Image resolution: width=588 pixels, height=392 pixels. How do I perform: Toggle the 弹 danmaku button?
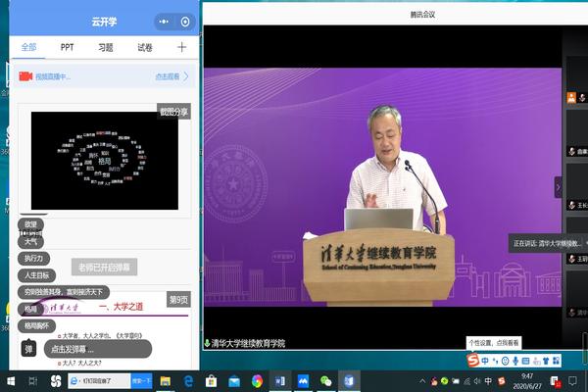pos(28,349)
